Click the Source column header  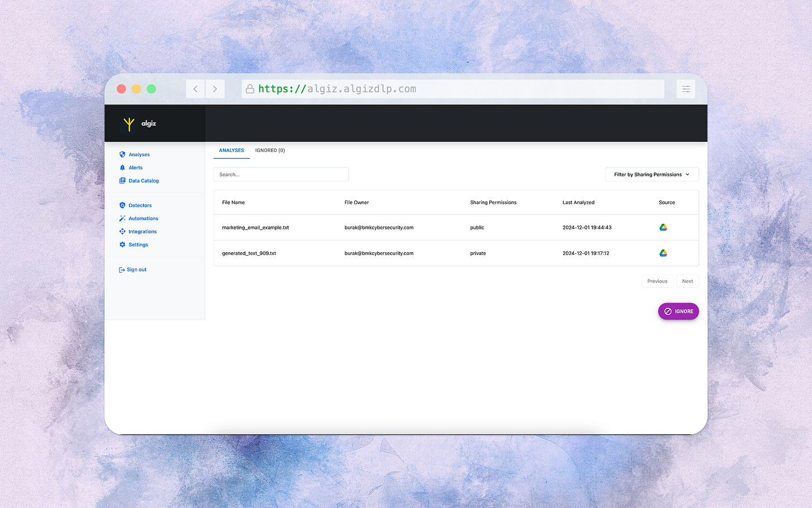pyautogui.click(x=667, y=203)
